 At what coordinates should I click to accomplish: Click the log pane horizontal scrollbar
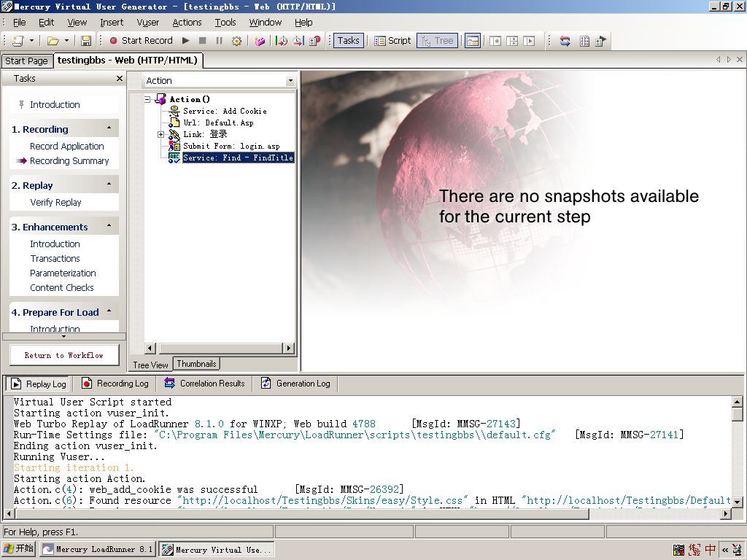coord(368,513)
